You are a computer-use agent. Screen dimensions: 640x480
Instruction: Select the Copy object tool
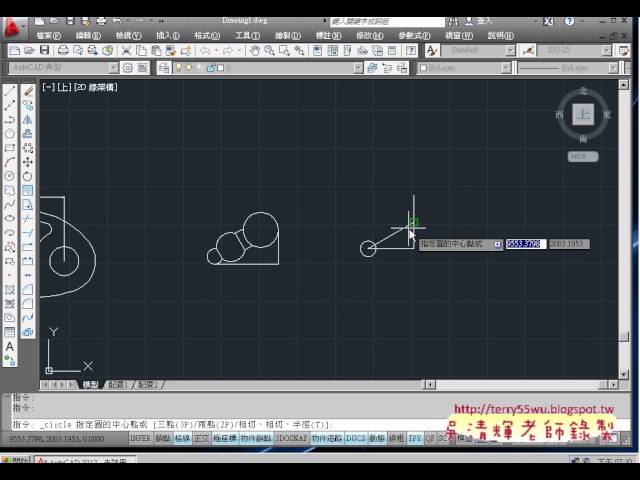point(28,105)
